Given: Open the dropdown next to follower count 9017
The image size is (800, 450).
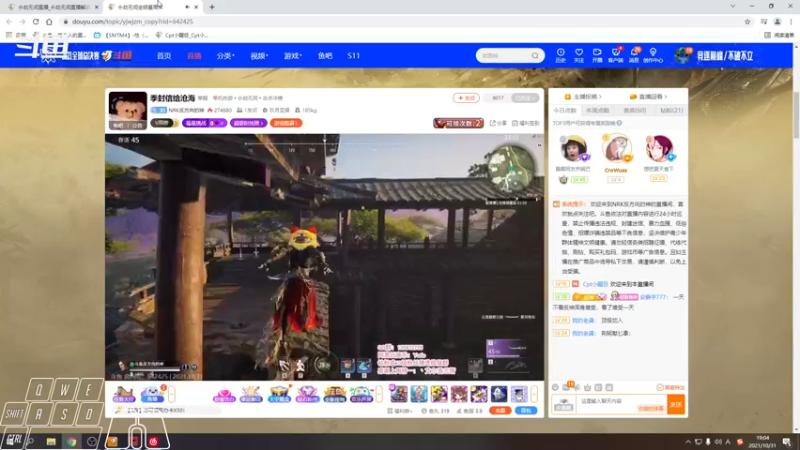Looking at the screenshot, I should (x=525, y=98).
